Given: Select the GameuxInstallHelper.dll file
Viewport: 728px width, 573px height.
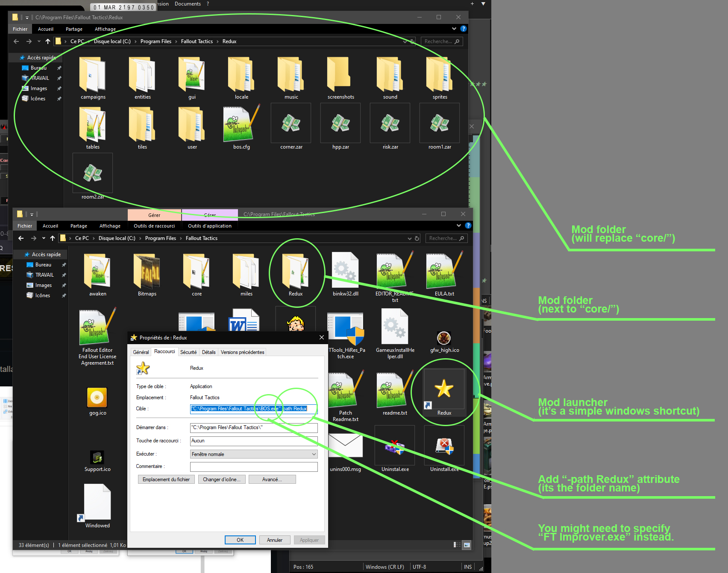Looking at the screenshot, I should [x=395, y=334].
